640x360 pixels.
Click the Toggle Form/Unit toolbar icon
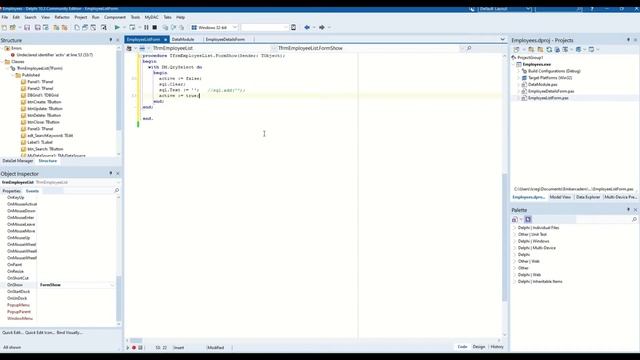(93, 27)
